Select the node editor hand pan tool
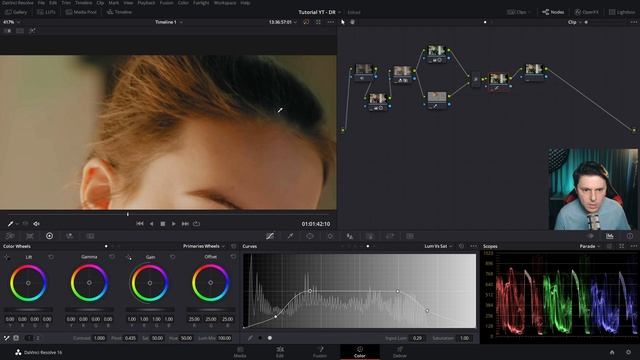 (x=353, y=22)
